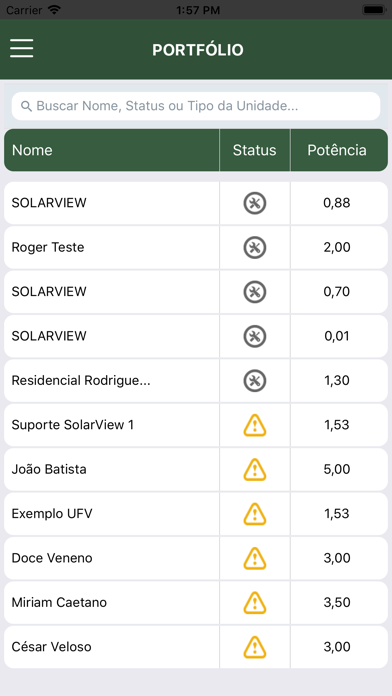Viewport: 392px width, 696px height.
Task: Open the Roger Teste unit row
Action: [196, 247]
